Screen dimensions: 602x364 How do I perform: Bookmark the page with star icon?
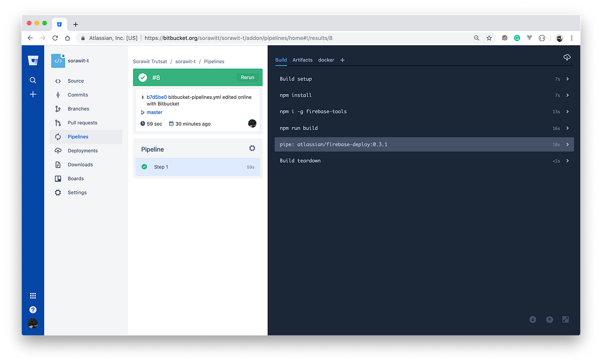489,38
